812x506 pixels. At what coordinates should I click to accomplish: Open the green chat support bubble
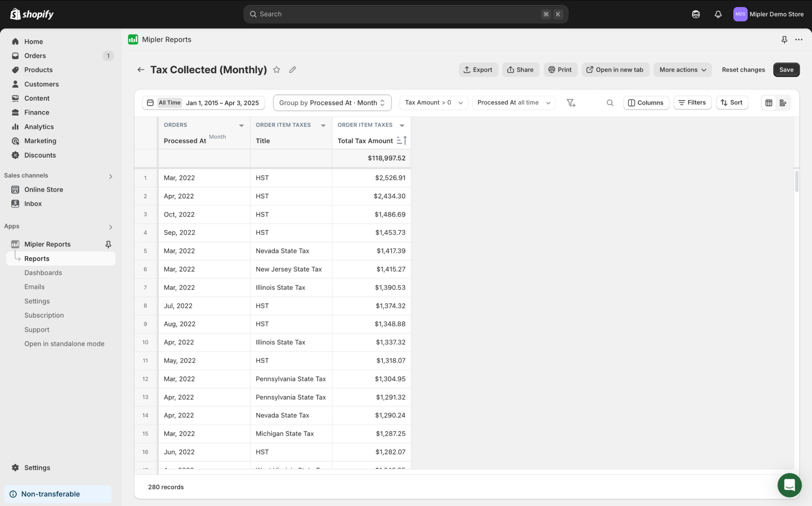coord(789,485)
